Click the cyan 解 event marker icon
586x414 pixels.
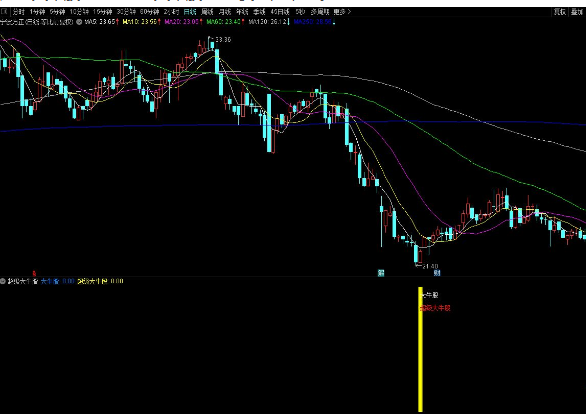pyautogui.click(x=381, y=273)
